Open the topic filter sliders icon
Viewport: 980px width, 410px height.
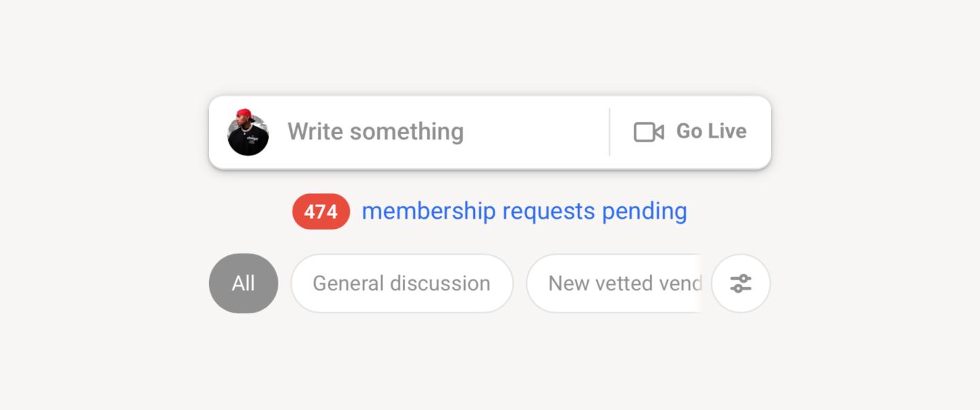coord(740,283)
